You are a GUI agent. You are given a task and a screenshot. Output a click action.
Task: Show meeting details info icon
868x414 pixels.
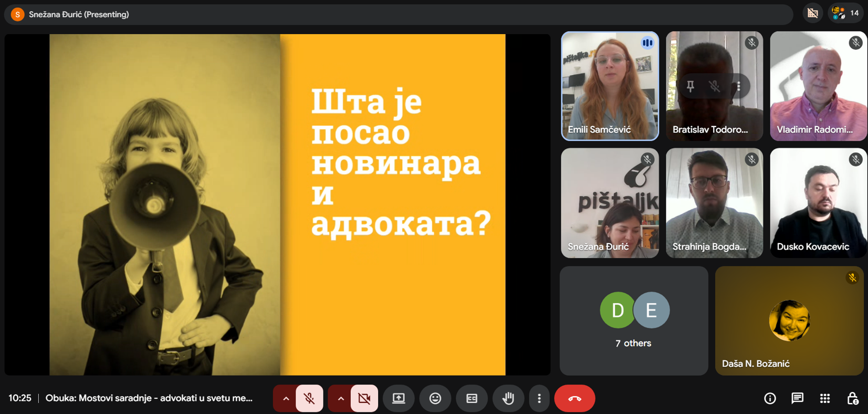[770, 398]
